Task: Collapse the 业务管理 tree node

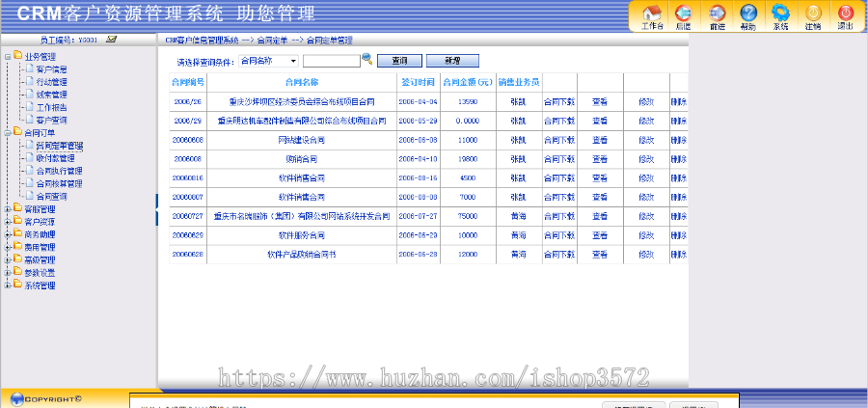Action: 8,57
